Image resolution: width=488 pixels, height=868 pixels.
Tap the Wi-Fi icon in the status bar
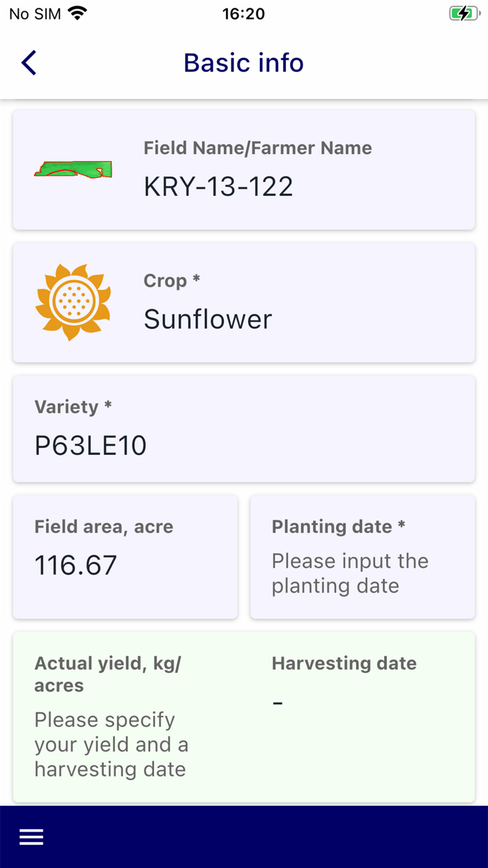[77, 12]
